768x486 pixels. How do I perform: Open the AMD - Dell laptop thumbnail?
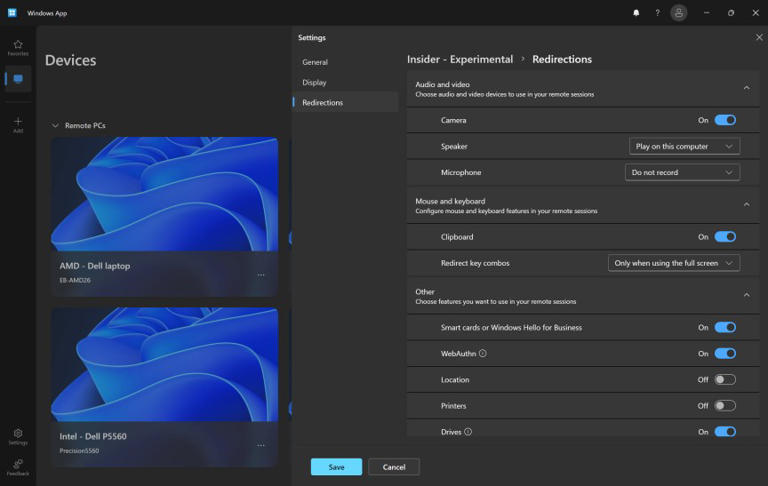click(165, 194)
